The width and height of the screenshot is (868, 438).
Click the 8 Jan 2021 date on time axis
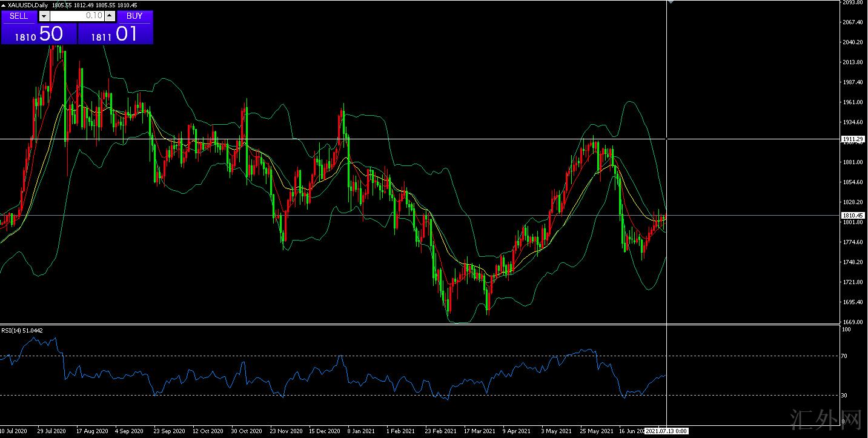point(361,431)
